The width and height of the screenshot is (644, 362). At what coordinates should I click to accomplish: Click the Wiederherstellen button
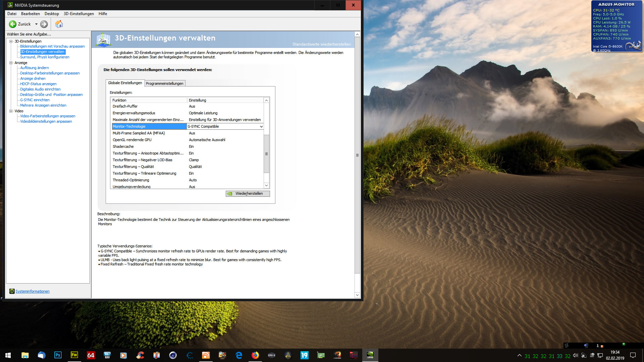248,194
